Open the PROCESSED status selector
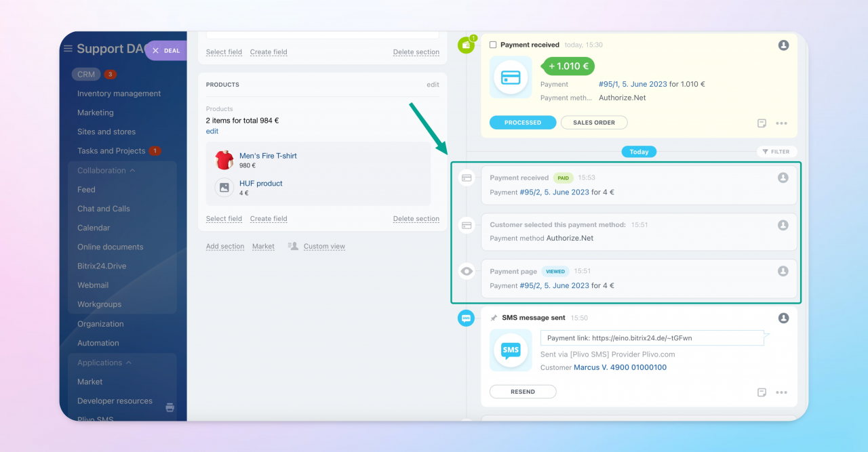This screenshot has width=868, height=452. click(x=523, y=123)
